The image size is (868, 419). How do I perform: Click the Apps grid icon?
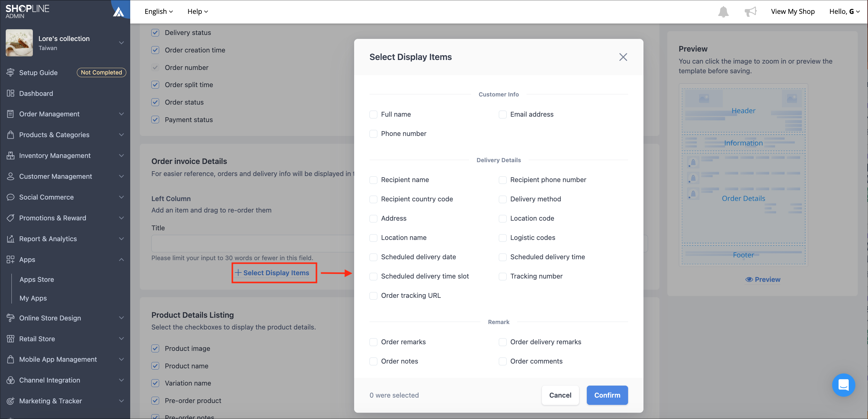(x=11, y=260)
